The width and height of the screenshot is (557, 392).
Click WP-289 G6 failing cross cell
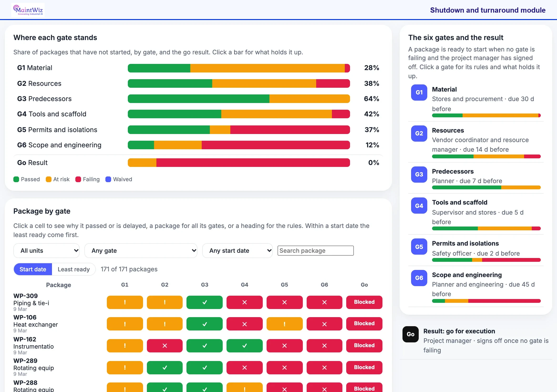point(324,367)
